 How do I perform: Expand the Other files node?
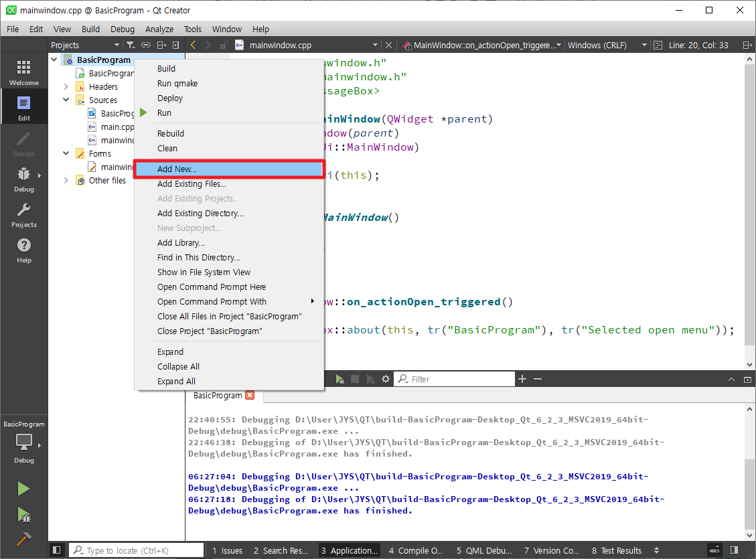pyautogui.click(x=66, y=180)
